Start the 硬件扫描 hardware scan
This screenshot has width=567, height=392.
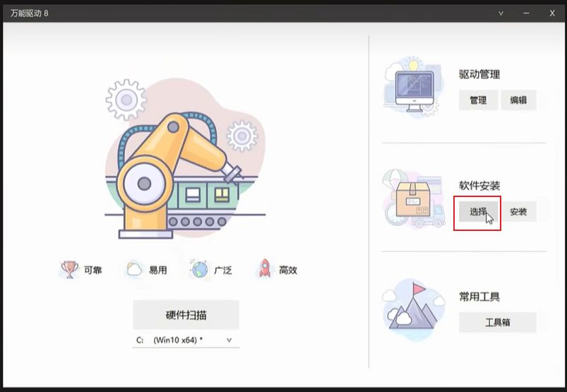[x=186, y=315]
